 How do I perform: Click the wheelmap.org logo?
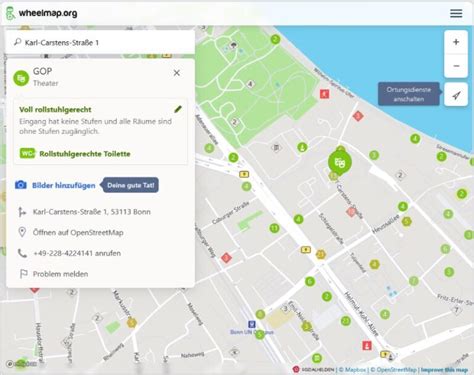click(42, 13)
